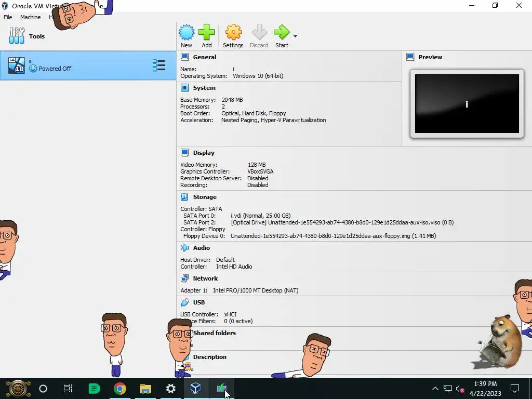Click the network tray icon

tap(447, 389)
